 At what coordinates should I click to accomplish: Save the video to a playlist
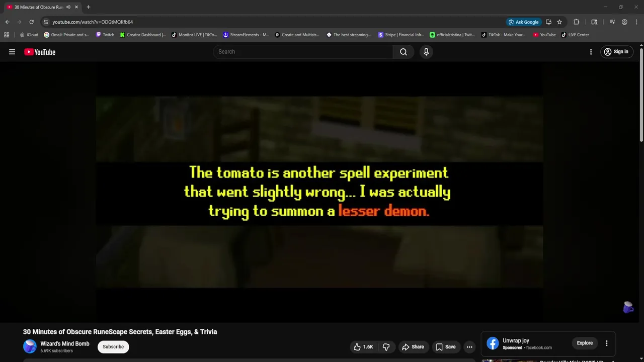(445, 347)
